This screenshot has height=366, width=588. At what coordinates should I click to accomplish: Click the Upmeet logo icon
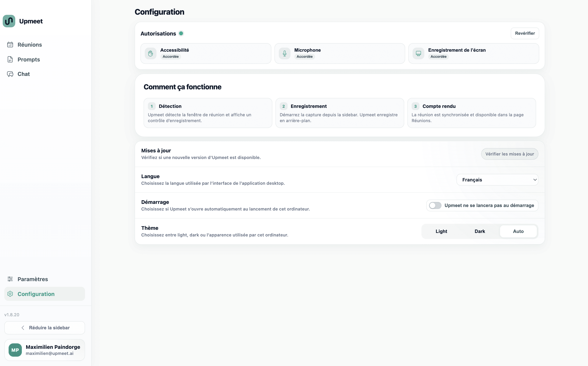coord(9,21)
